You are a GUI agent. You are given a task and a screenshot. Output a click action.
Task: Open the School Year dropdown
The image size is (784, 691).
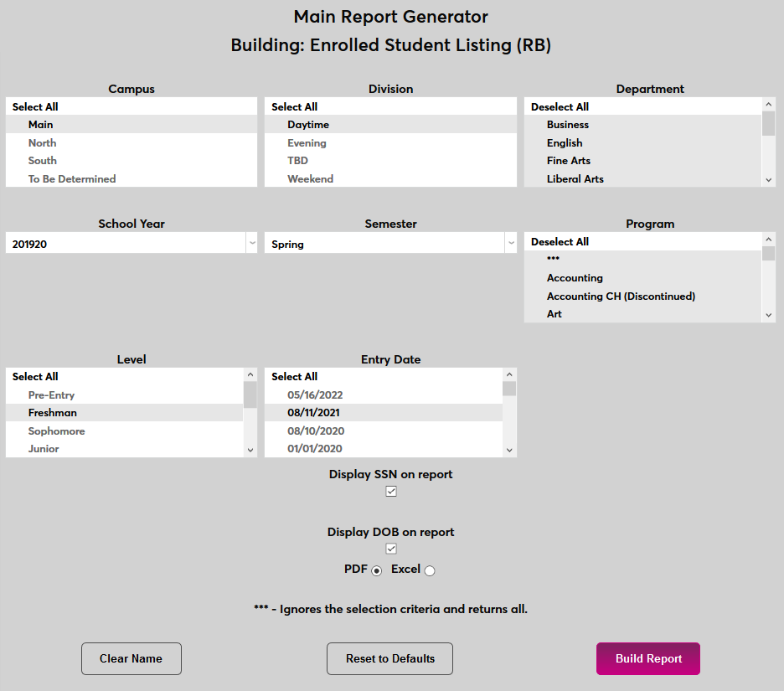pos(252,241)
